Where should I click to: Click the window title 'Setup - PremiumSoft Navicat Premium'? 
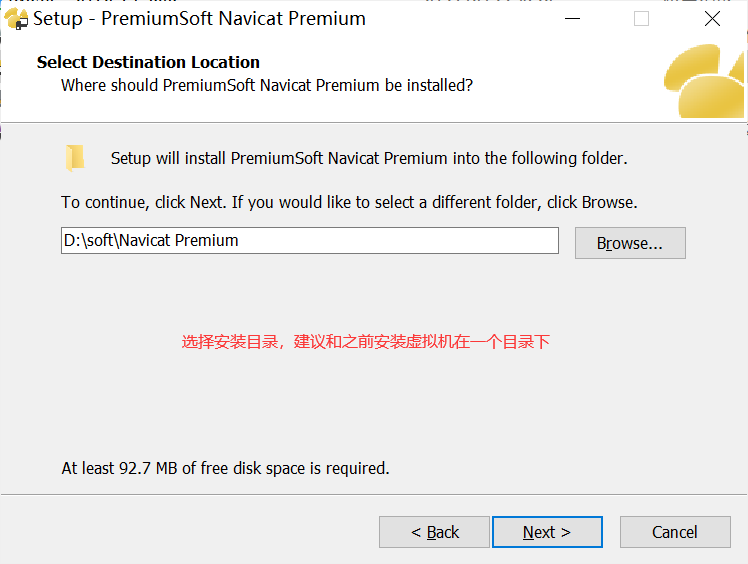tap(200, 19)
